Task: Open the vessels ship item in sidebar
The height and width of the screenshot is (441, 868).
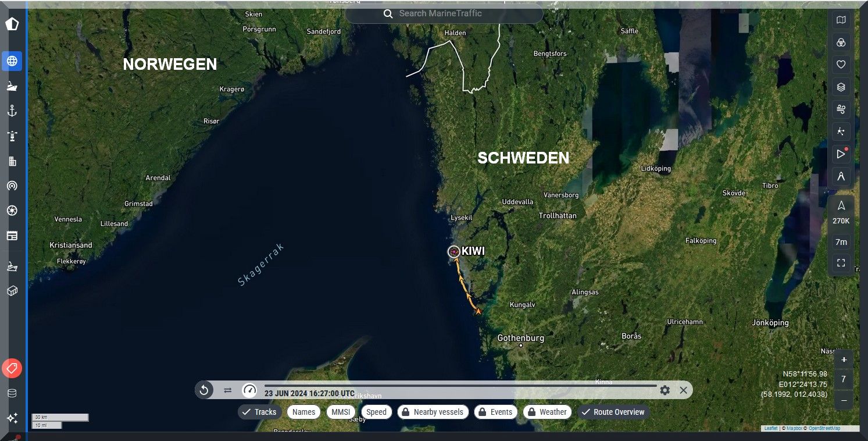Action: 12,86
